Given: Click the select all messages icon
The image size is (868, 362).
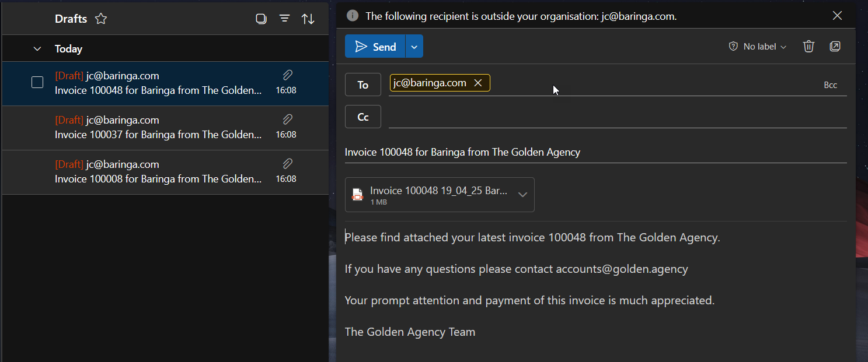Looking at the screenshot, I should click(261, 19).
